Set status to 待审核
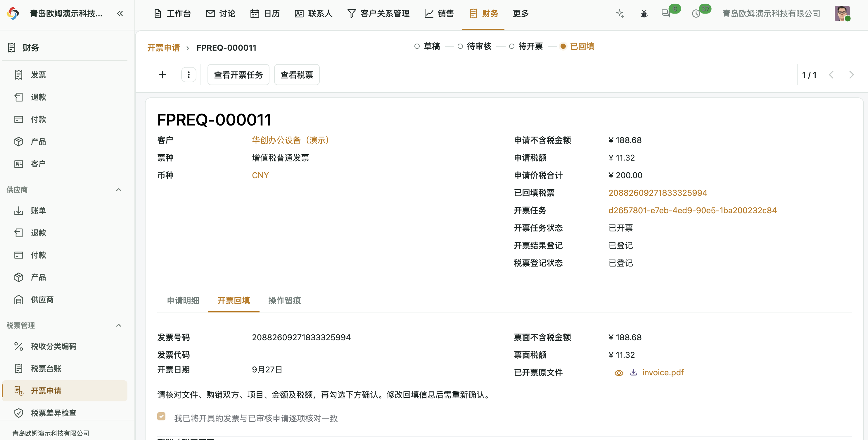 pos(474,46)
